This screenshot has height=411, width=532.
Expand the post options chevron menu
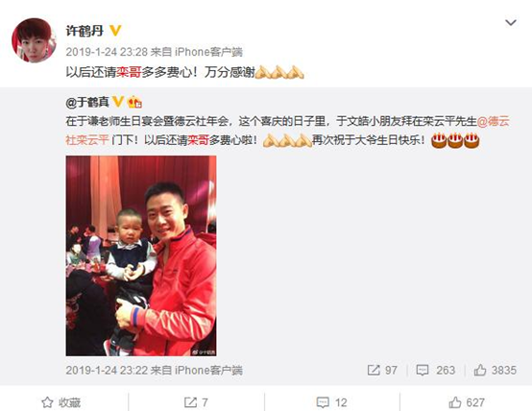(x=511, y=23)
